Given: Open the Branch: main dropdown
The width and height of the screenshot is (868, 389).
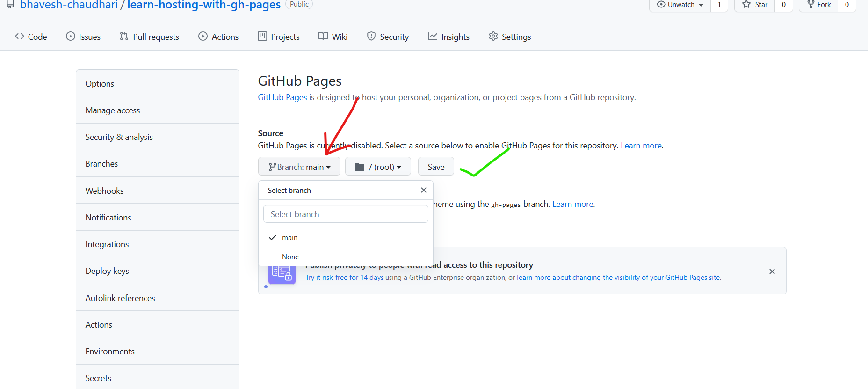Looking at the screenshot, I should (299, 167).
